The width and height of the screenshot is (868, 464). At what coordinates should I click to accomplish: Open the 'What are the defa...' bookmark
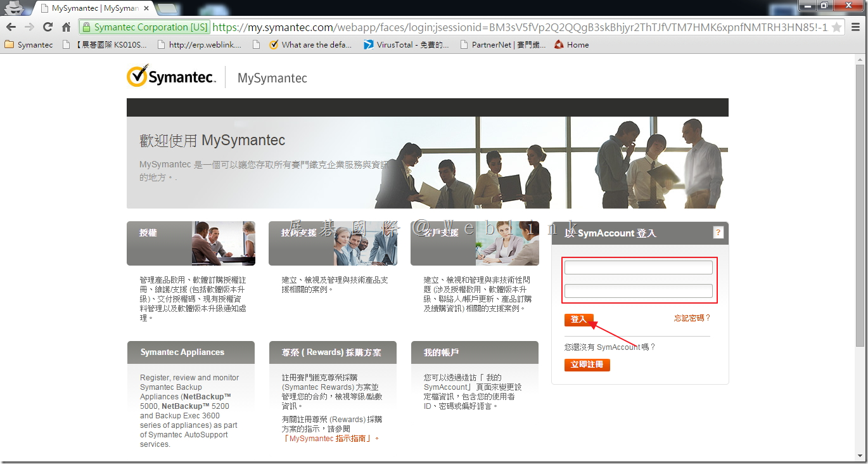pos(310,45)
